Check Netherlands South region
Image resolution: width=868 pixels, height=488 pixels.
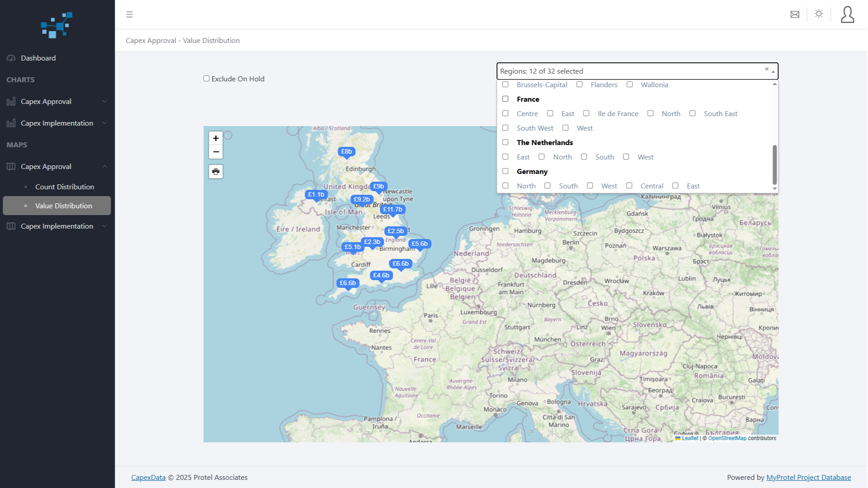(x=584, y=157)
